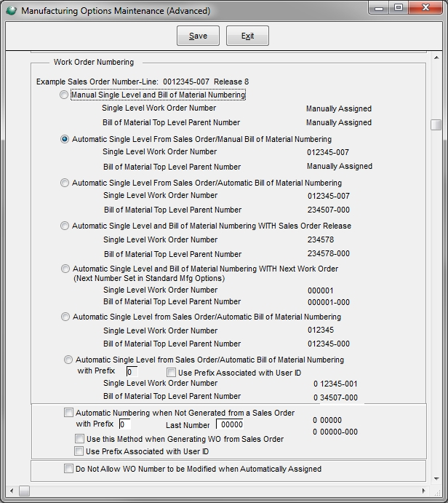Toggle Use Prefix Associated with User ID beside radio prefix
448x503 pixels.
coord(171,373)
